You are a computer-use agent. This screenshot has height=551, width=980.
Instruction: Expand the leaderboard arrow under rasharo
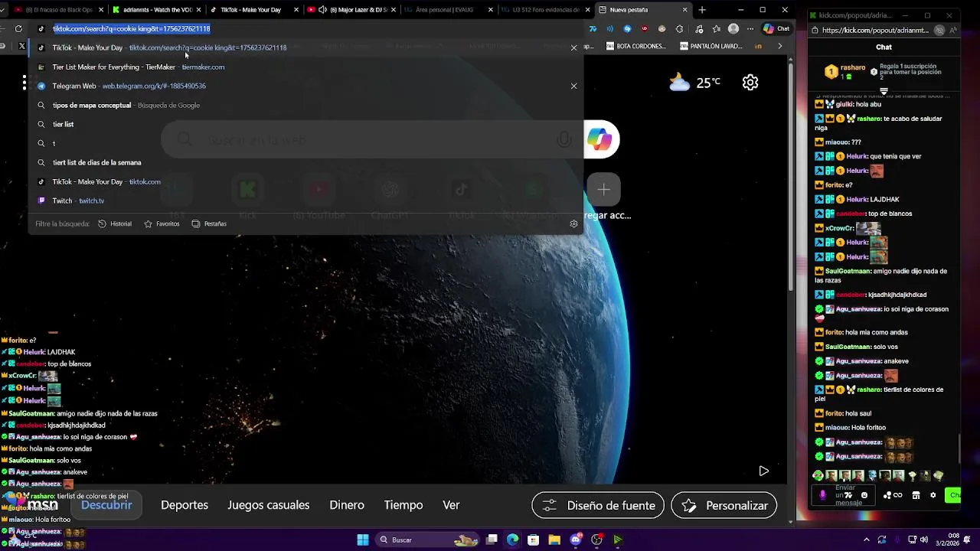click(x=884, y=91)
